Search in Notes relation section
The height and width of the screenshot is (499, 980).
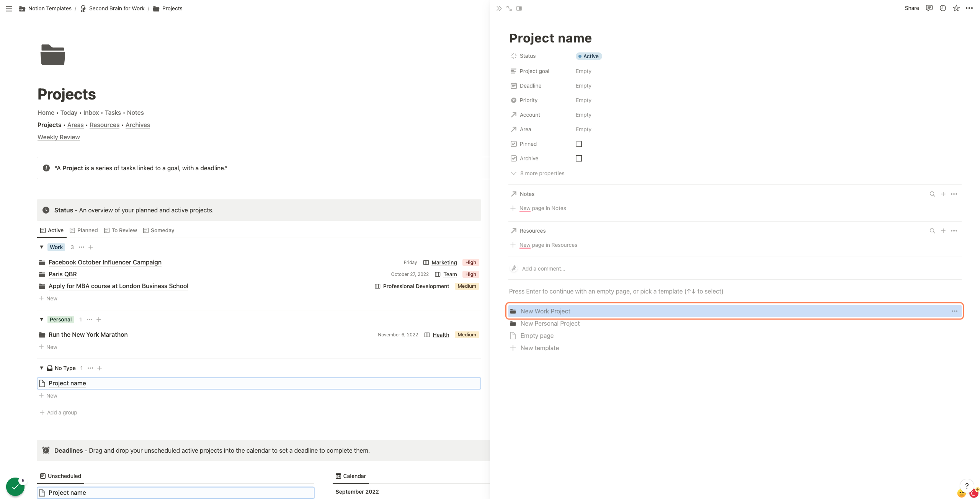pos(933,194)
